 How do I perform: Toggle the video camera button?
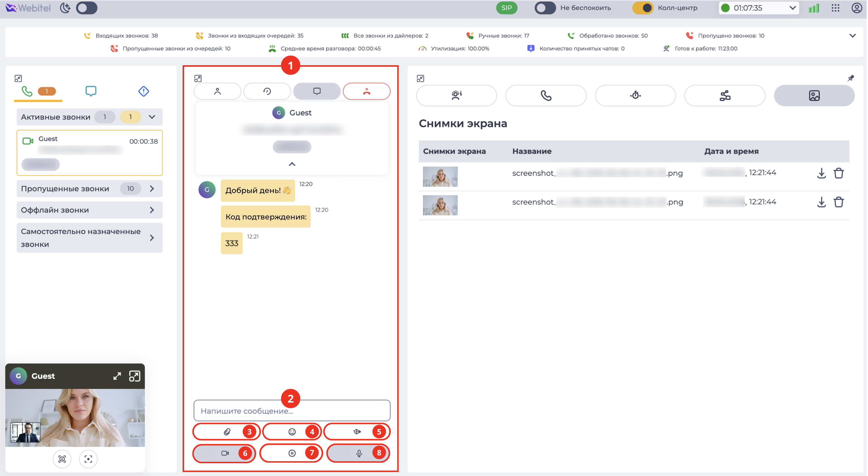tap(225, 453)
